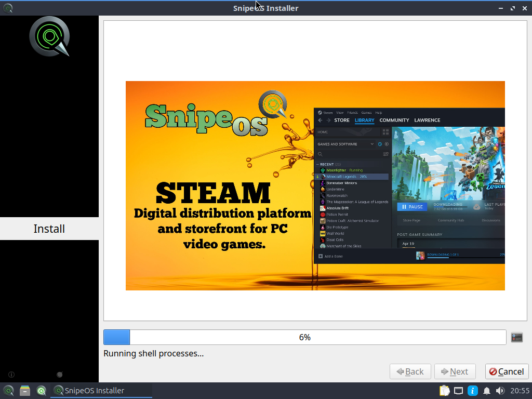Close the SnipeOS Installer window

coord(525,8)
